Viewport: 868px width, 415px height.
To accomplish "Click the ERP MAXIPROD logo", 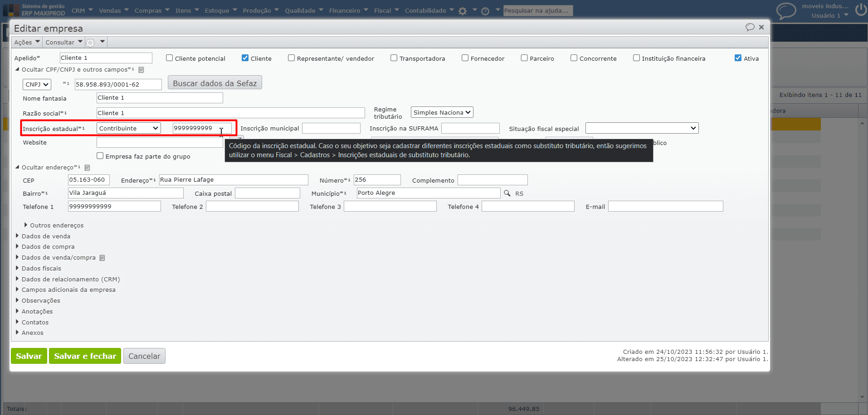I will coord(34,10).
